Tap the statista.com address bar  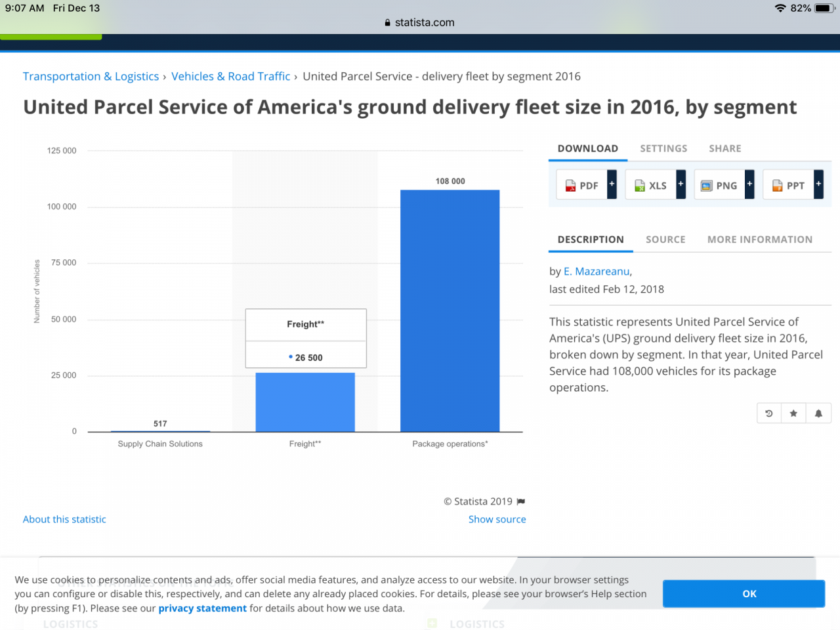tap(420, 22)
